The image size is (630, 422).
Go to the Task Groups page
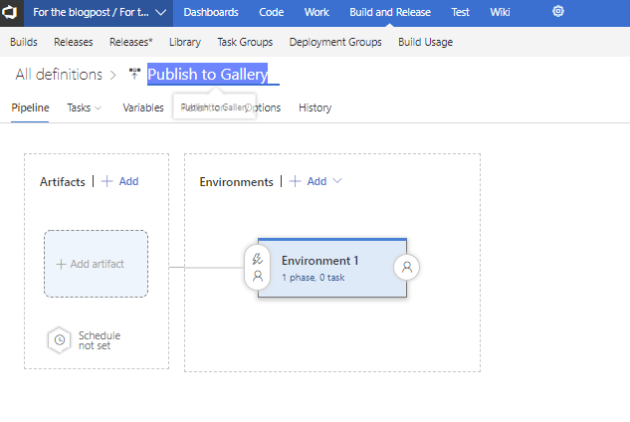[245, 42]
